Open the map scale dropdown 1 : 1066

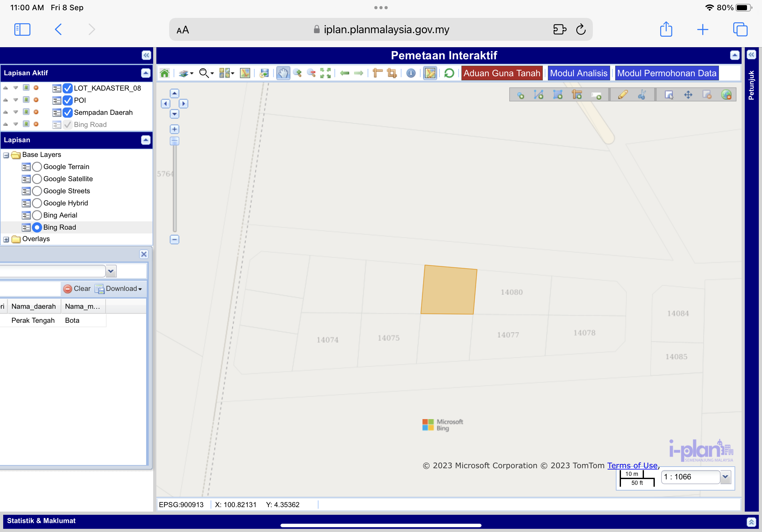726,477
